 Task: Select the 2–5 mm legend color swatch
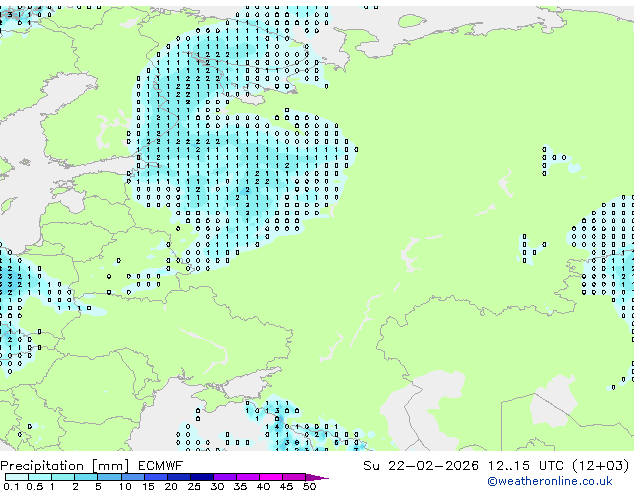point(86,477)
